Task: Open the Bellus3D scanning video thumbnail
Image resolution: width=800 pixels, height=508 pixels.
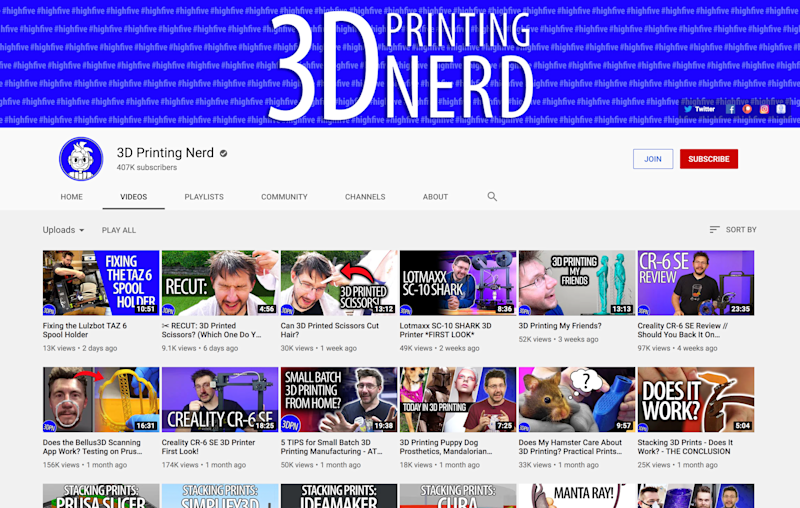Action: click(x=101, y=399)
